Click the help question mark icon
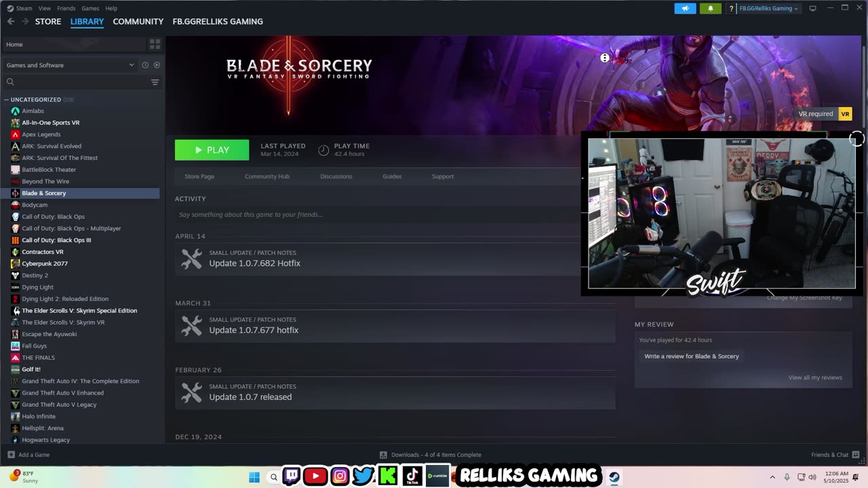Viewport: 868px width, 488px height. click(731, 8)
